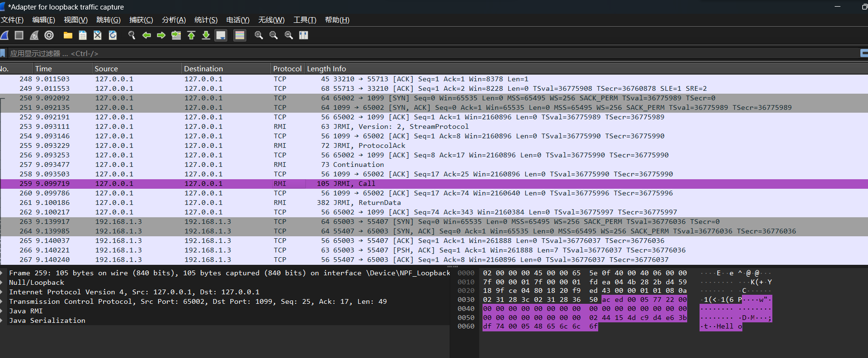
Task: Open the 编辑(E) menu
Action: [44, 20]
